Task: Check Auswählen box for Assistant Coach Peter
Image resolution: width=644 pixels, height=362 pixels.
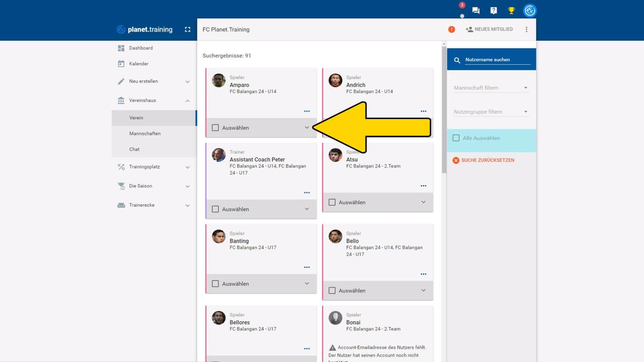Action: coord(216,209)
